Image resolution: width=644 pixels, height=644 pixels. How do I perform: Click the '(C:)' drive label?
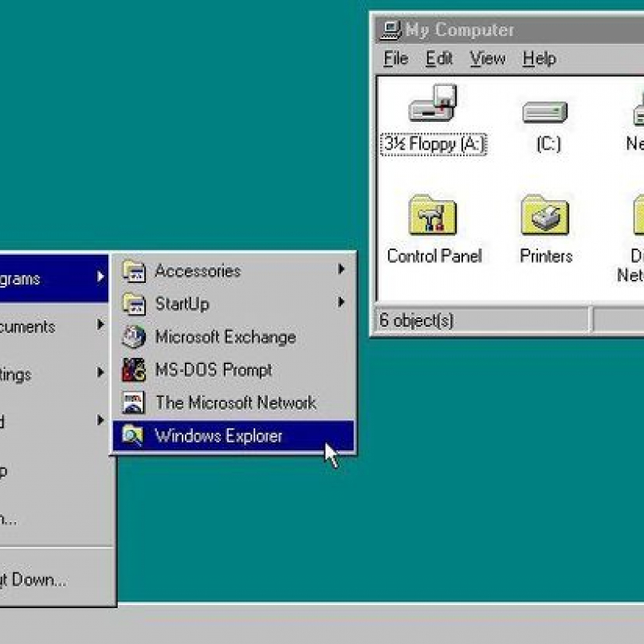(x=548, y=144)
